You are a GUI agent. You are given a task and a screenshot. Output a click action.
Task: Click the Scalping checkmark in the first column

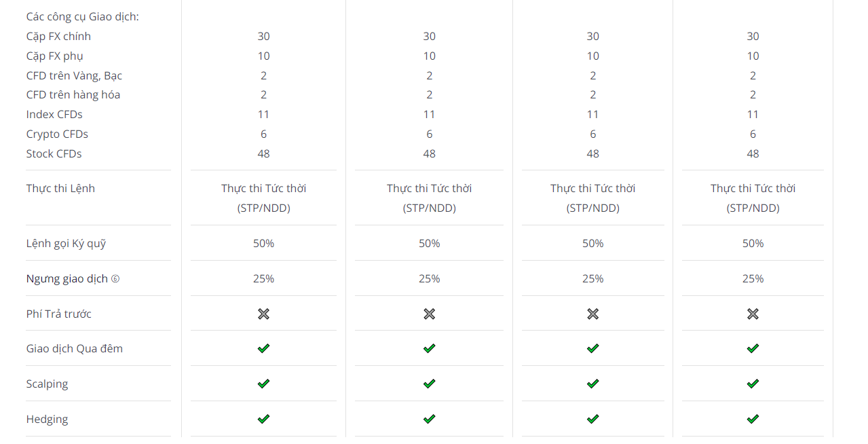[263, 384]
